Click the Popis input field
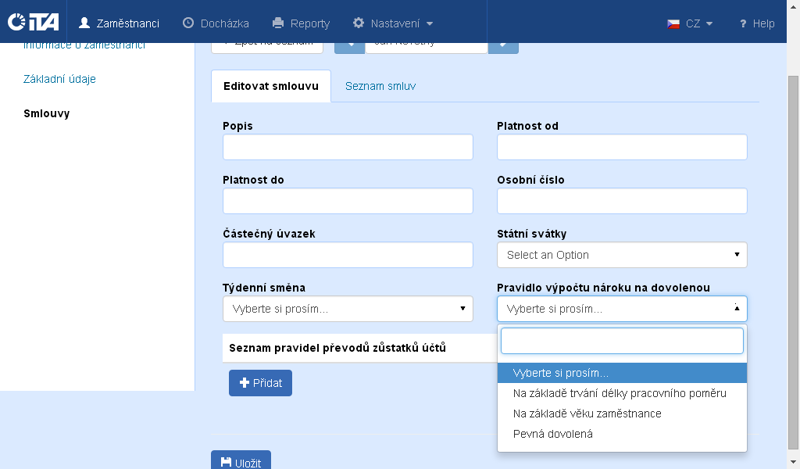Viewport: 800px width, 469px height. pyautogui.click(x=347, y=147)
